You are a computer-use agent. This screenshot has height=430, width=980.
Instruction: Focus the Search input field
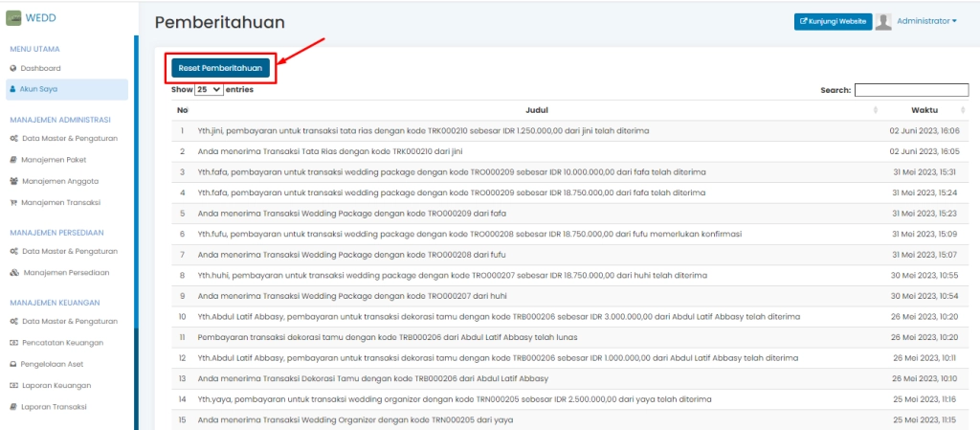pyautogui.click(x=911, y=90)
